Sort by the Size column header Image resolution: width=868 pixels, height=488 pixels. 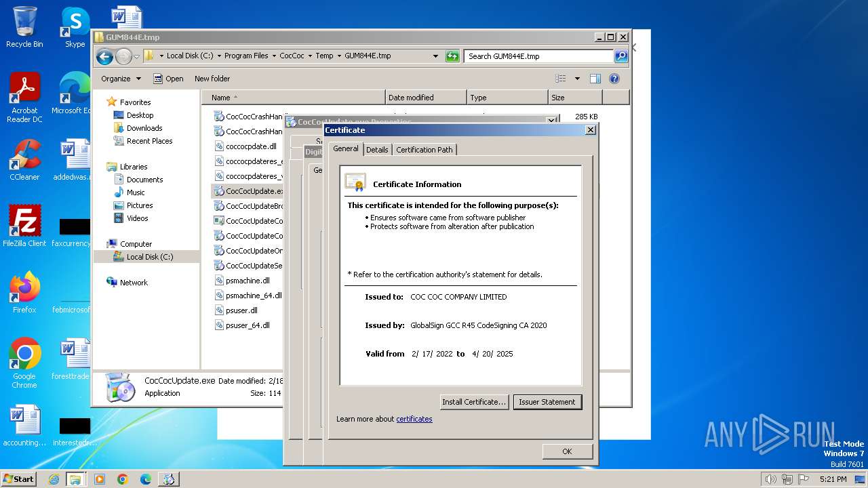[574, 98]
